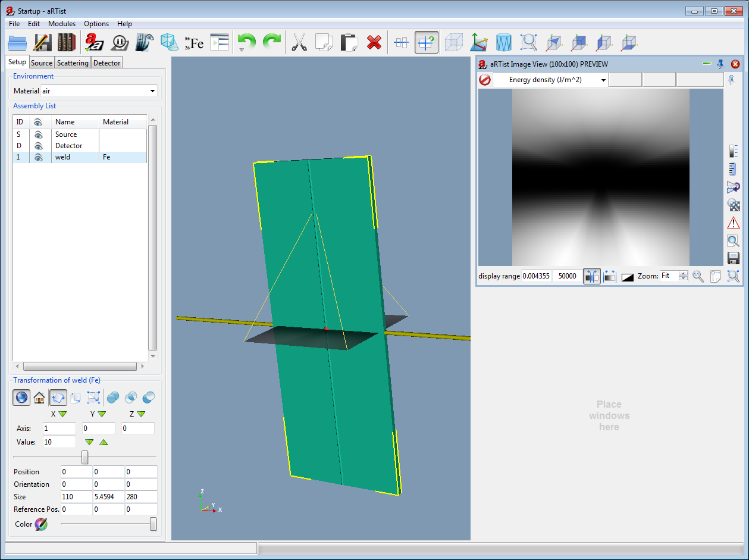This screenshot has width=749, height=560.
Task: Toggle visibility eye for Source row
Action: click(x=39, y=134)
